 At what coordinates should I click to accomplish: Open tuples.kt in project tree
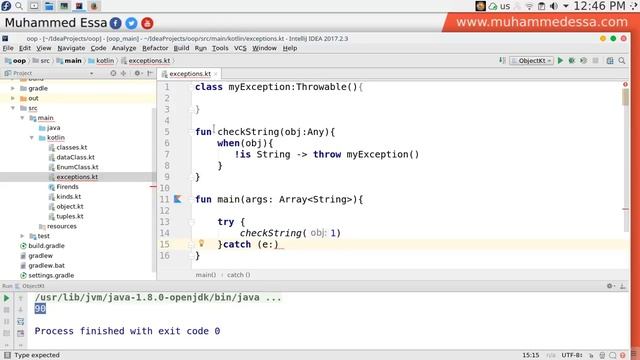(70, 216)
